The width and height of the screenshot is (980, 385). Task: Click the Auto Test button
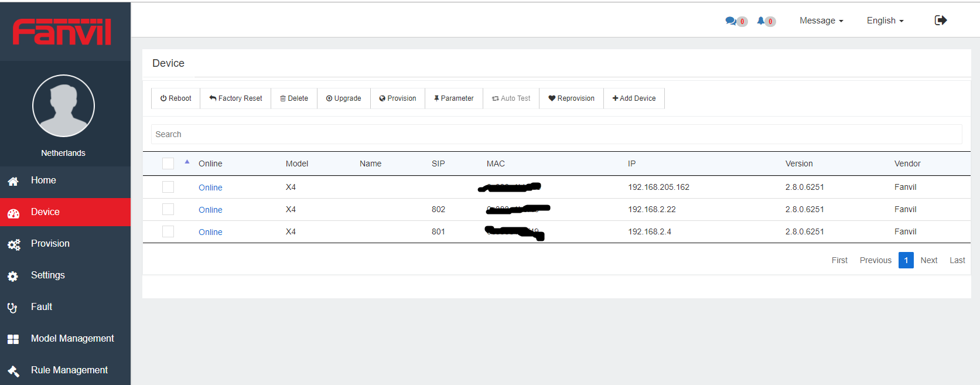coord(511,98)
